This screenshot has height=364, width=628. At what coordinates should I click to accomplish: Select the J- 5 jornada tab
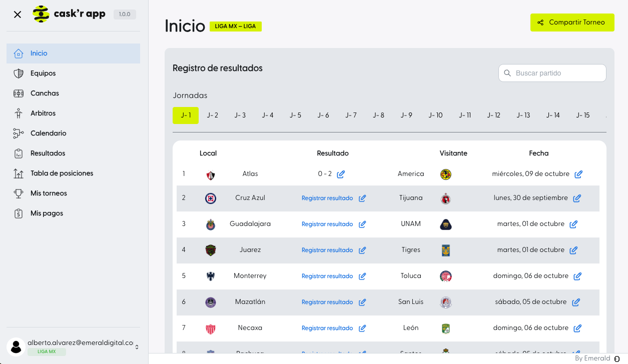295,115
